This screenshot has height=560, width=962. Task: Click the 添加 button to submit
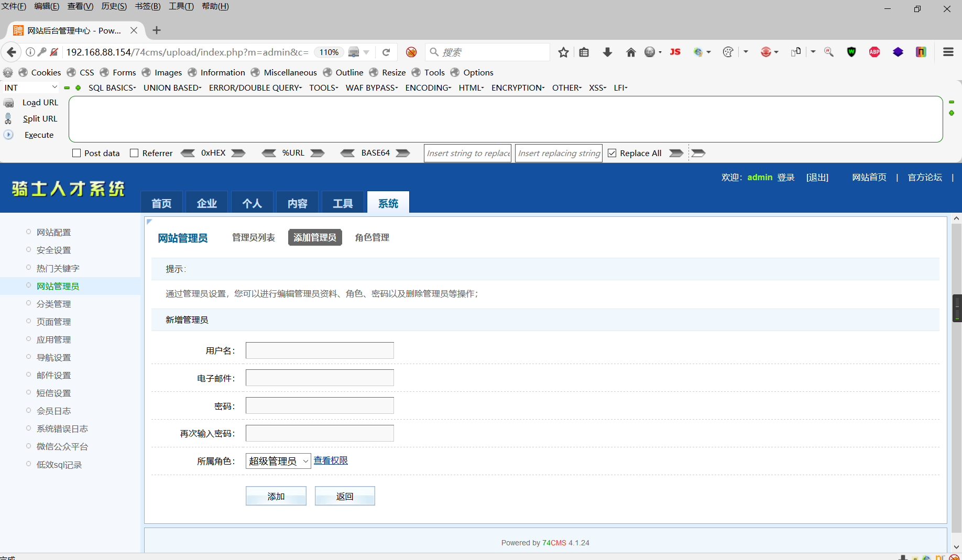click(276, 496)
